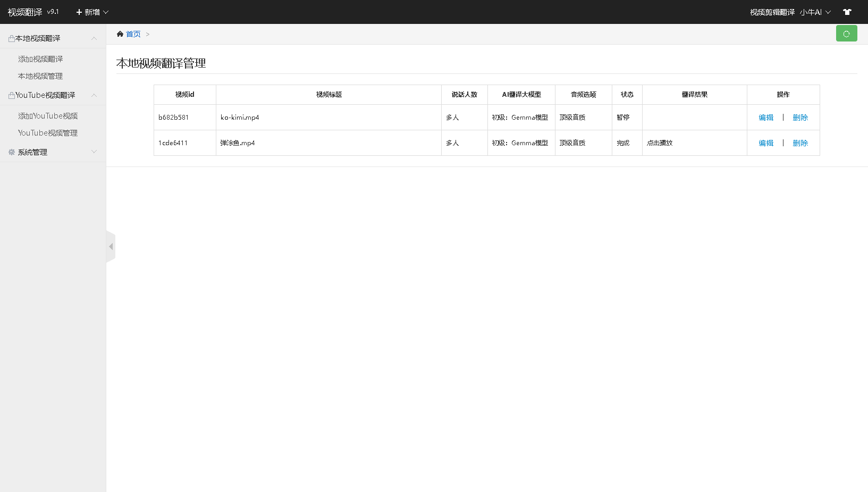Click lock icon next to YouTube视频翻译
The height and width of the screenshot is (492, 868).
click(12, 95)
